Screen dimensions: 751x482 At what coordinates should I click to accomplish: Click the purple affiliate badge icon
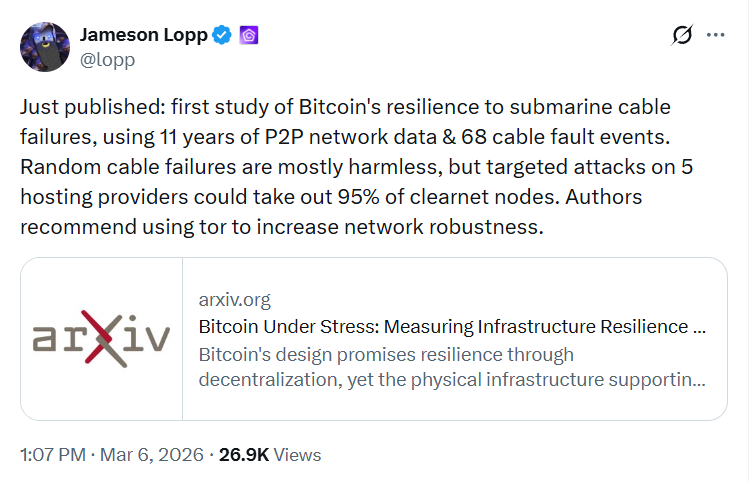pyautogui.click(x=248, y=36)
